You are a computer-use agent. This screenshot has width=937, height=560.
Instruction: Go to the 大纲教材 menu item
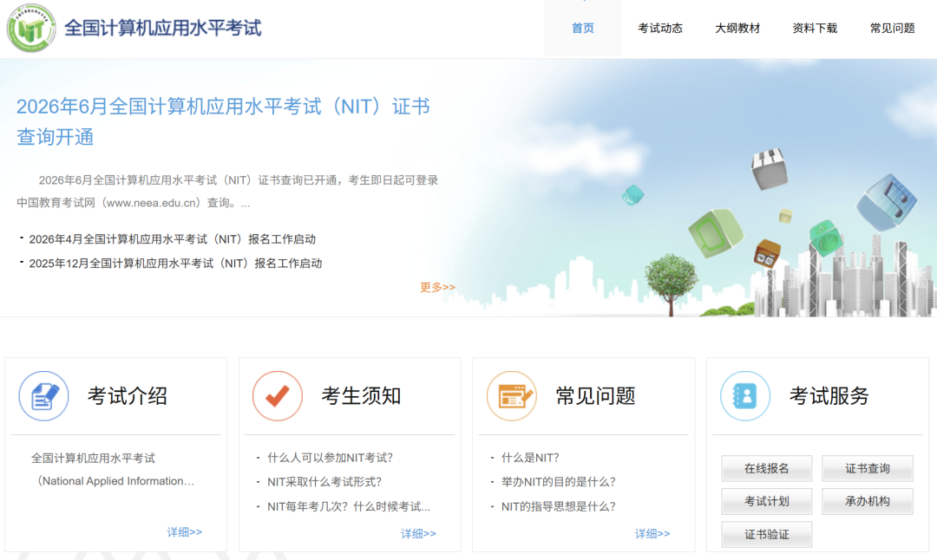click(737, 28)
